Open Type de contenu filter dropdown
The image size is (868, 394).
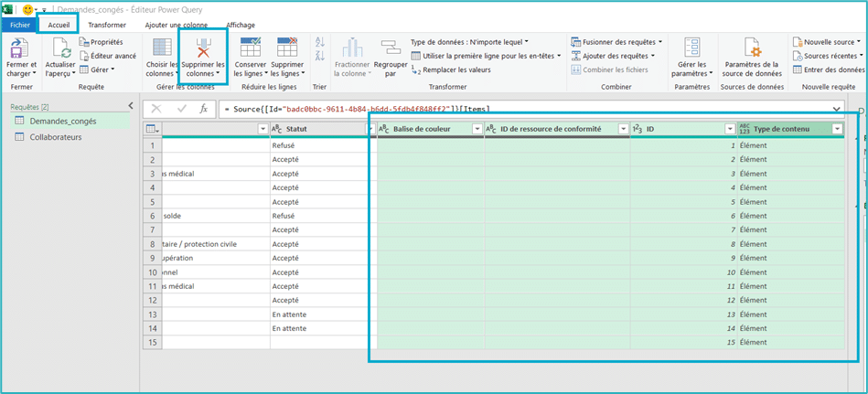click(x=838, y=129)
